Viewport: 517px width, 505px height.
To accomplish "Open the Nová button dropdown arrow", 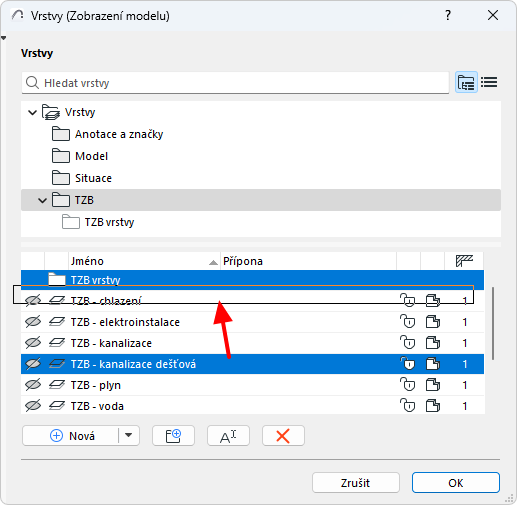I will pyautogui.click(x=129, y=435).
